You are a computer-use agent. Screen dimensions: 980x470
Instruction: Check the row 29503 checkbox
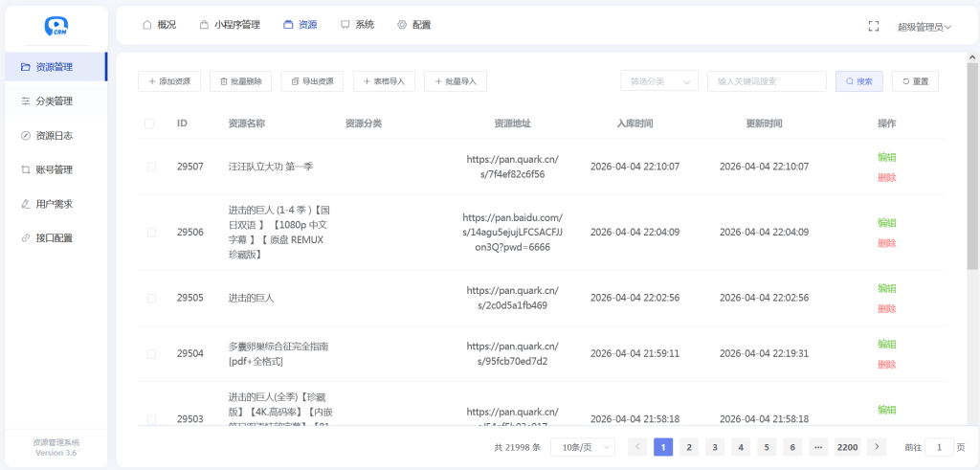tap(151, 419)
